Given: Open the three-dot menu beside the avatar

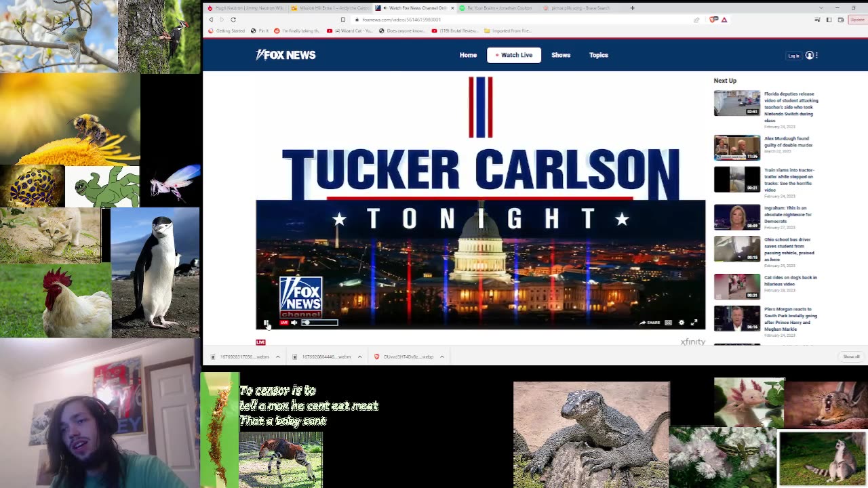Looking at the screenshot, I should (x=816, y=55).
